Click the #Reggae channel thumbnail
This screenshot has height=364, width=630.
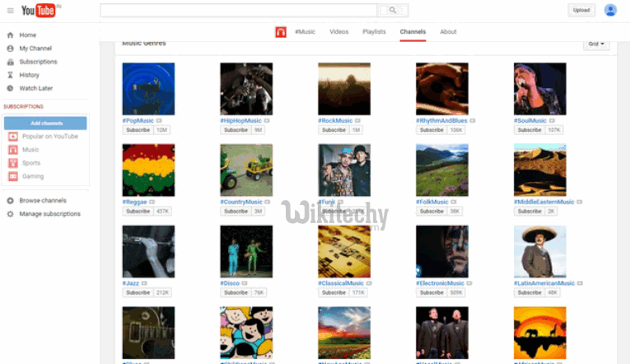point(148,170)
